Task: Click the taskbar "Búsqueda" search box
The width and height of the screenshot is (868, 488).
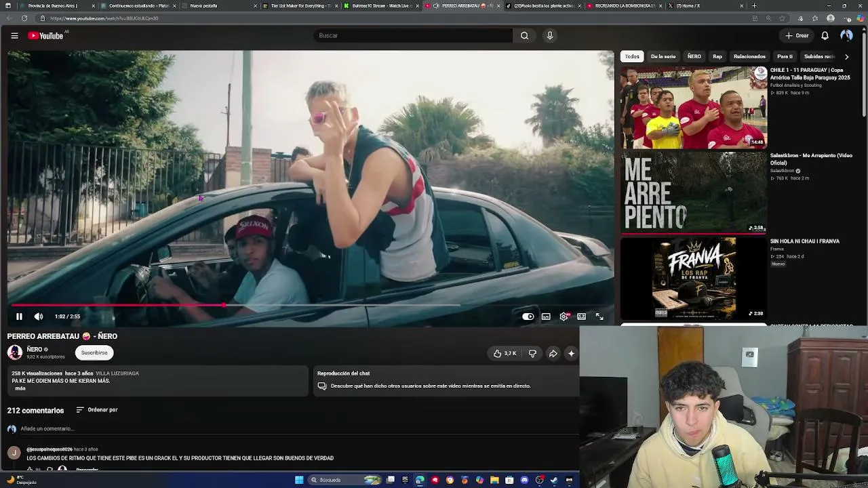Action: 344,480
